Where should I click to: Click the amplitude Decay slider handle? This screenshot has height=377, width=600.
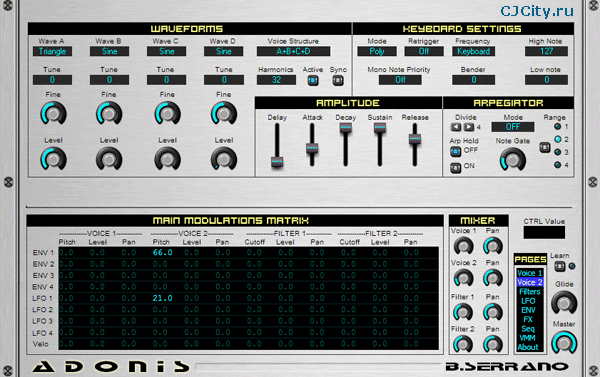coord(346,127)
